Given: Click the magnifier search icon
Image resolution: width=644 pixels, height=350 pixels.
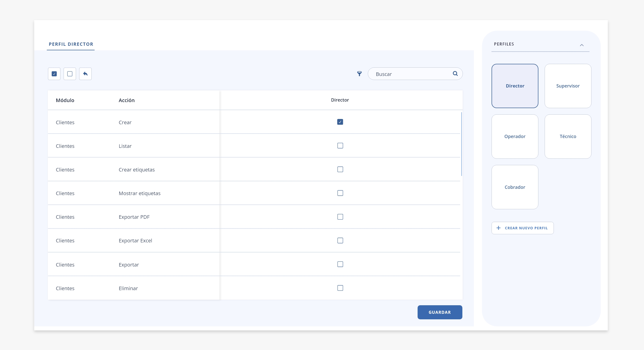Looking at the screenshot, I should (x=455, y=73).
